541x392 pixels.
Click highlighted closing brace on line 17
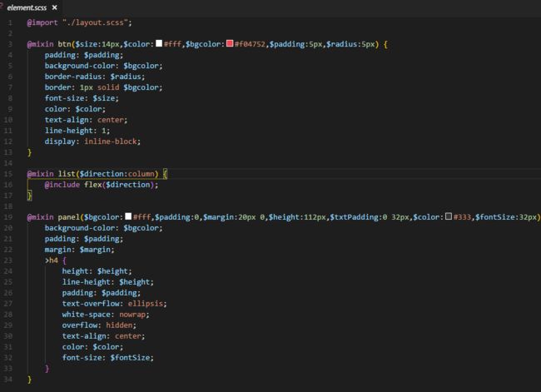point(29,196)
